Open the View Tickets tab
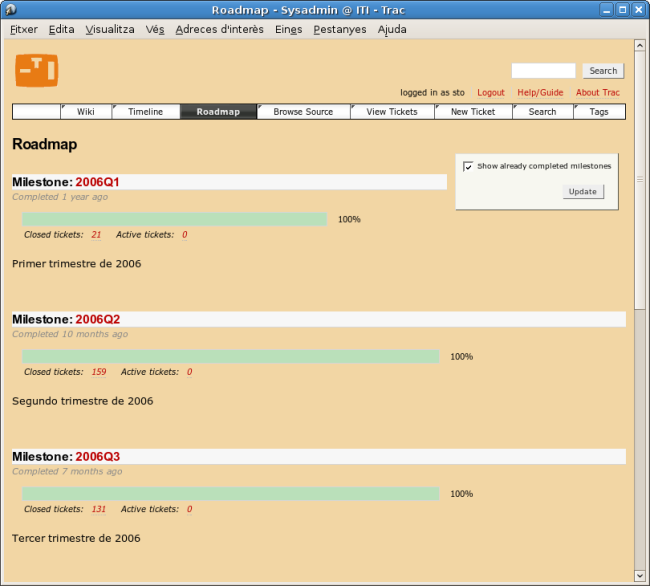This screenshot has width=650, height=586. click(x=392, y=112)
